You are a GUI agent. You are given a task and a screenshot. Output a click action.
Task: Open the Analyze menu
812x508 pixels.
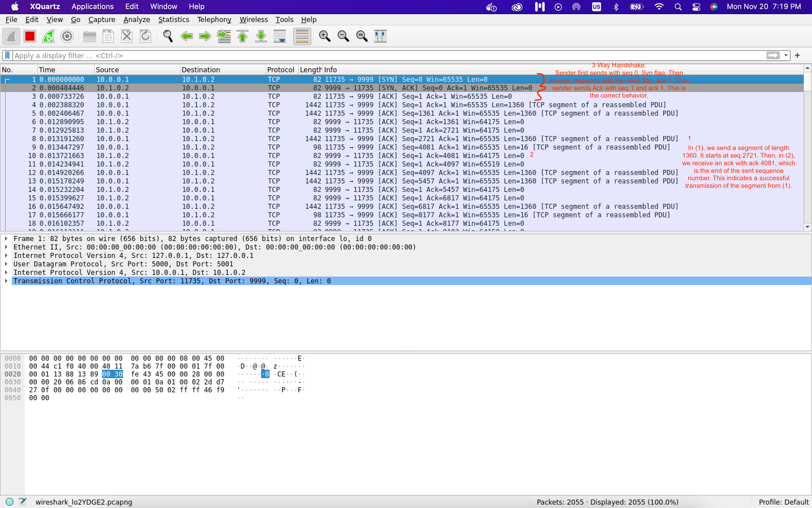[136, 19]
